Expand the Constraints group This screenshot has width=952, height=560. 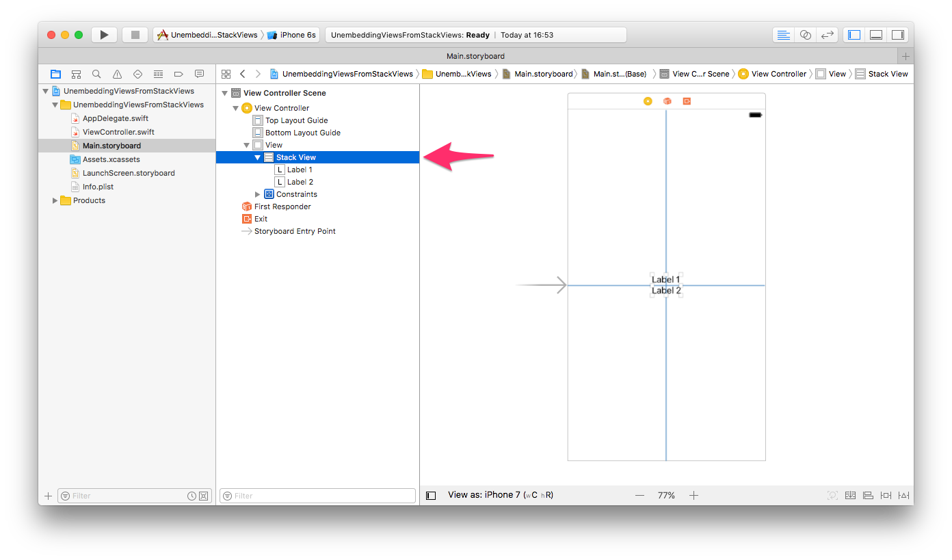click(x=259, y=194)
